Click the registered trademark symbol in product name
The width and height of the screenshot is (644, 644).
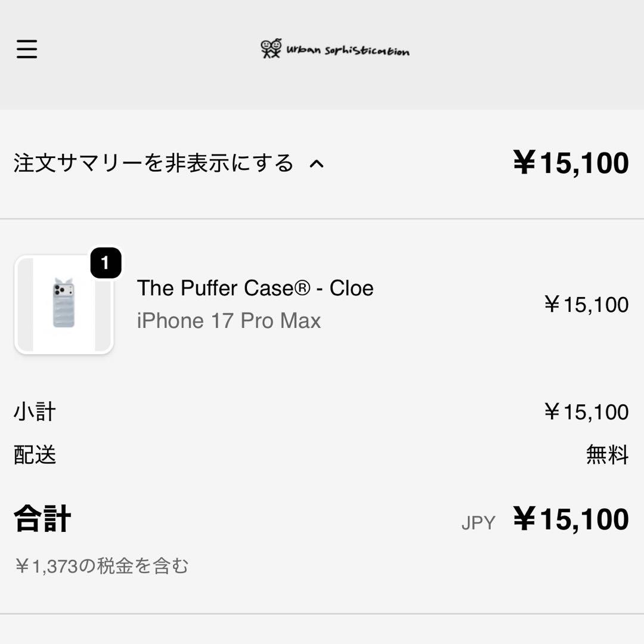[302, 289]
